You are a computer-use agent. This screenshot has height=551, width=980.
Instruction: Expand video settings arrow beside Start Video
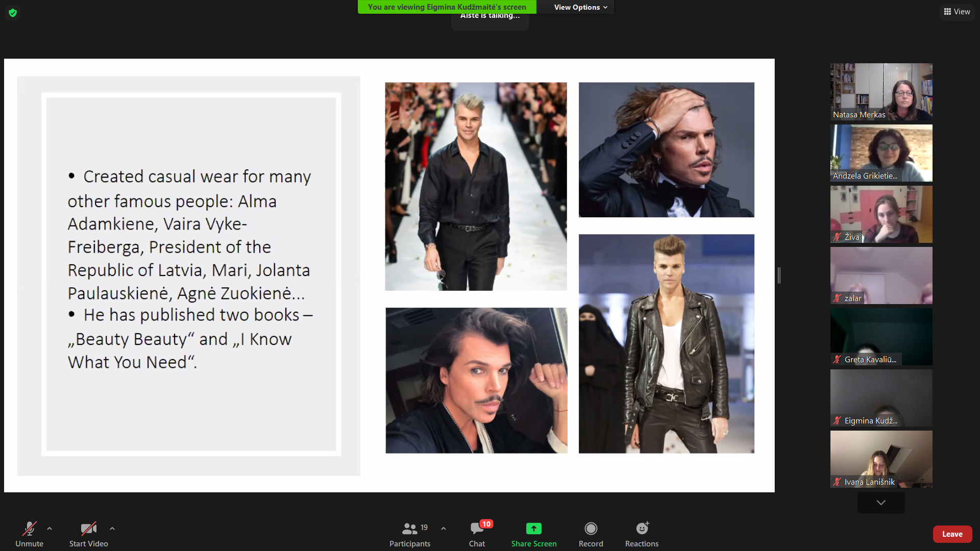(112, 529)
